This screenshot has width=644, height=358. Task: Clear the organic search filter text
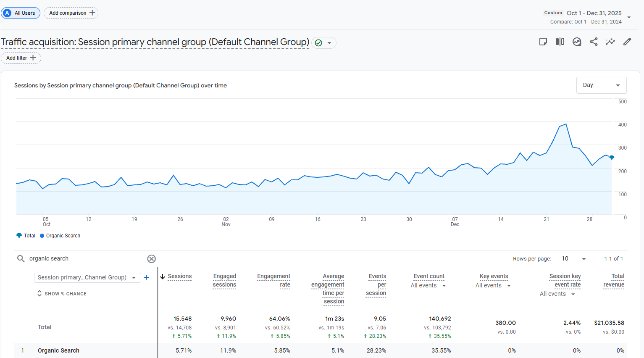(x=152, y=259)
